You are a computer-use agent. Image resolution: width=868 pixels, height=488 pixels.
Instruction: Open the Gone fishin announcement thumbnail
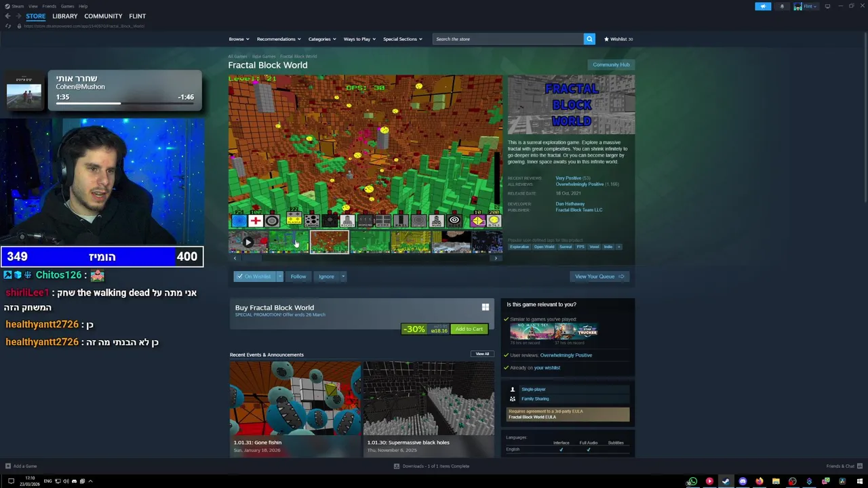pyautogui.click(x=295, y=399)
